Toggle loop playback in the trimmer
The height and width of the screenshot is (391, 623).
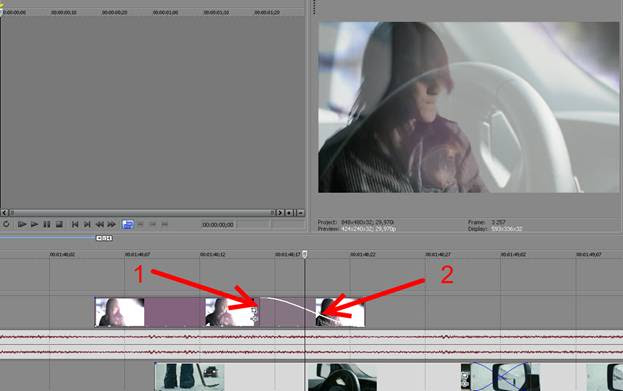click(x=6, y=225)
